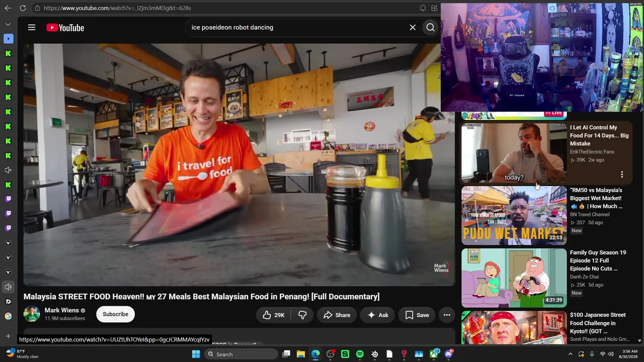Switch to the Google tab in sidebar
Screen dimensions: 644x362
click(8, 316)
